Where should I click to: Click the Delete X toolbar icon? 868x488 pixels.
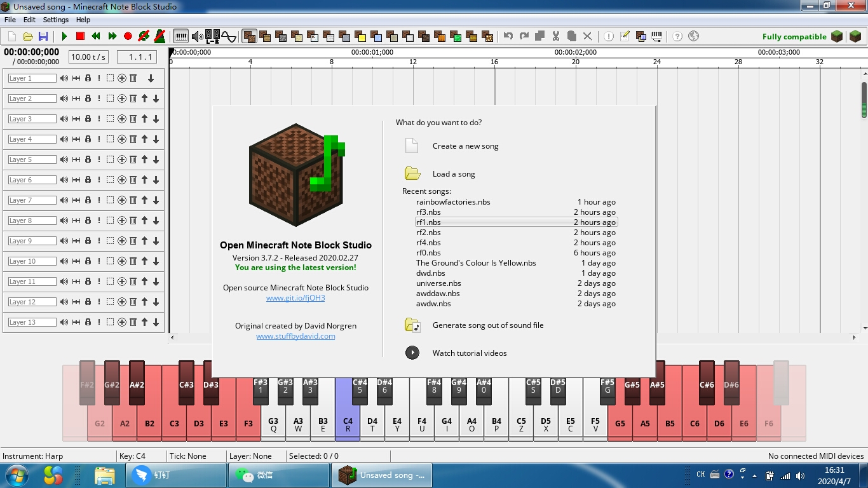(588, 36)
